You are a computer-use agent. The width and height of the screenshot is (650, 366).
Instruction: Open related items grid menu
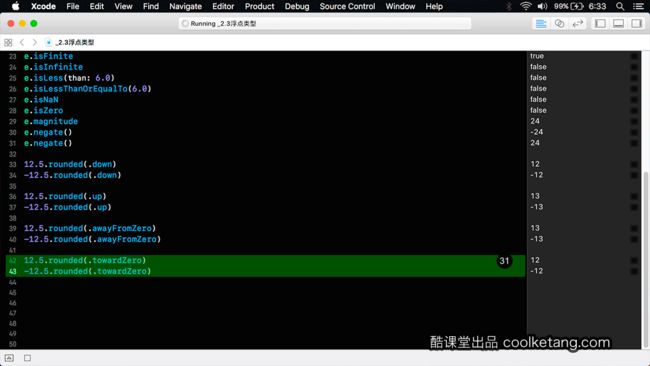[8, 42]
